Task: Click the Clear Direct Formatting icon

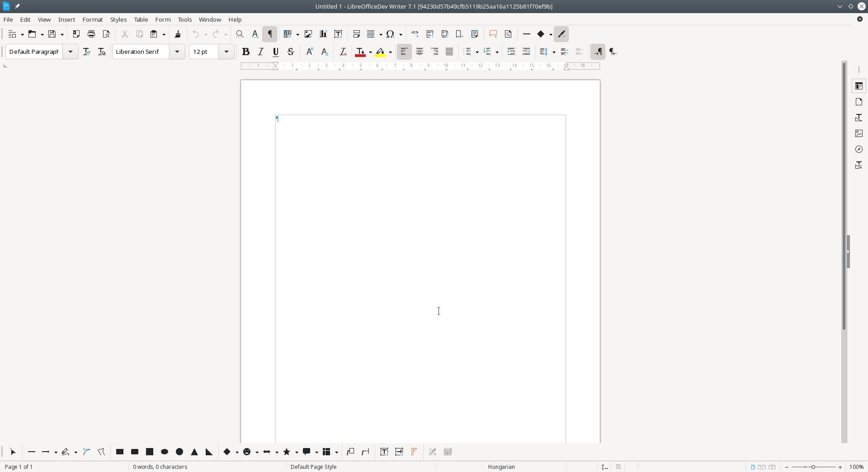Action: click(343, 52)
